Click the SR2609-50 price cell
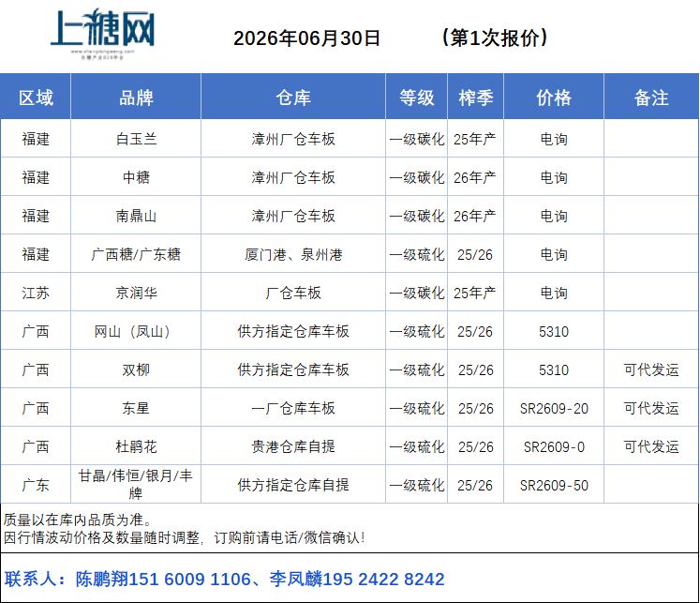This screenshot has width=700, height=603. point(554,485)
